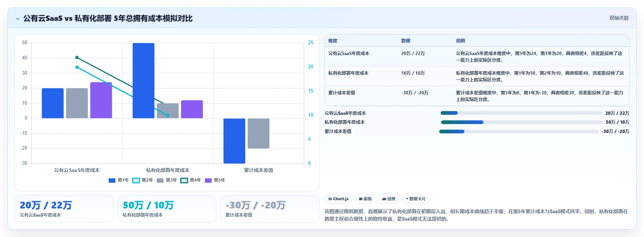Select the 数据卡片 tag pill
Viewport: 644px width, 237px height.
416,199
